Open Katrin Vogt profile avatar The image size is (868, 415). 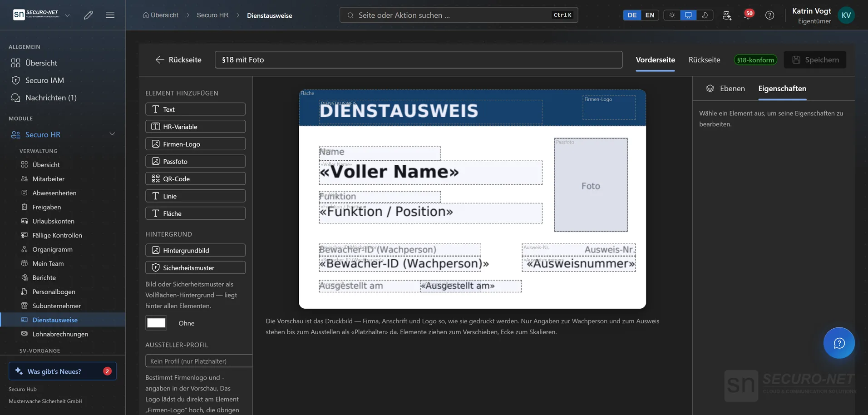tap(846, 15)
